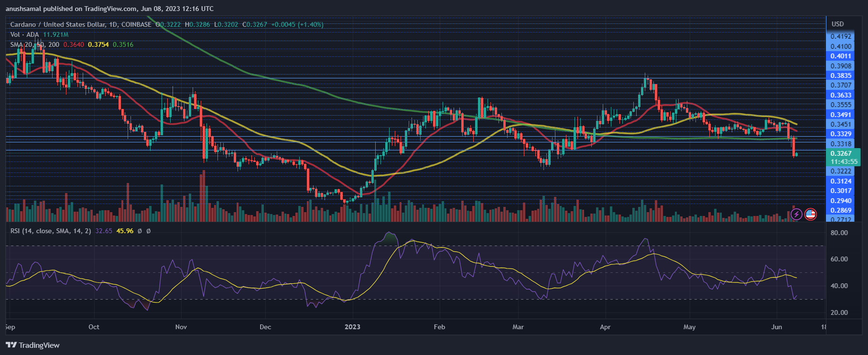Click the Nov label on time axis
Screen dimensions: 868x355
181,327
